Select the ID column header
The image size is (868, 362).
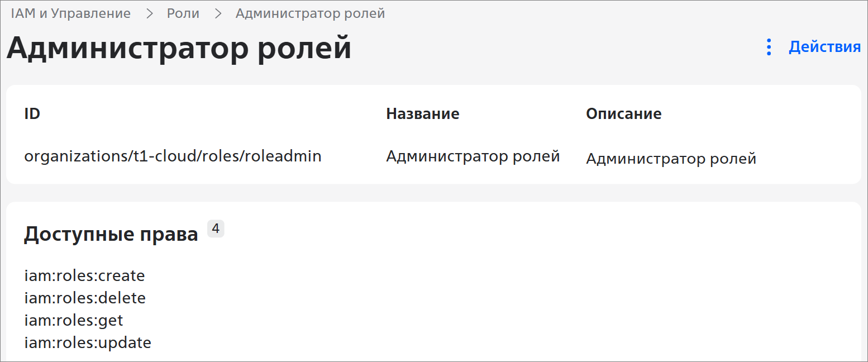click(32, 114)
